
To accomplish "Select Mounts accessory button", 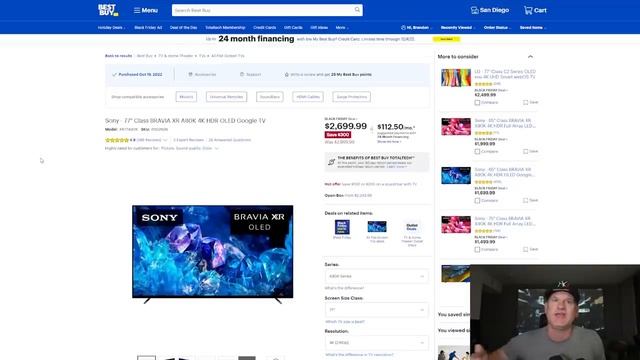I will [186, 97].
